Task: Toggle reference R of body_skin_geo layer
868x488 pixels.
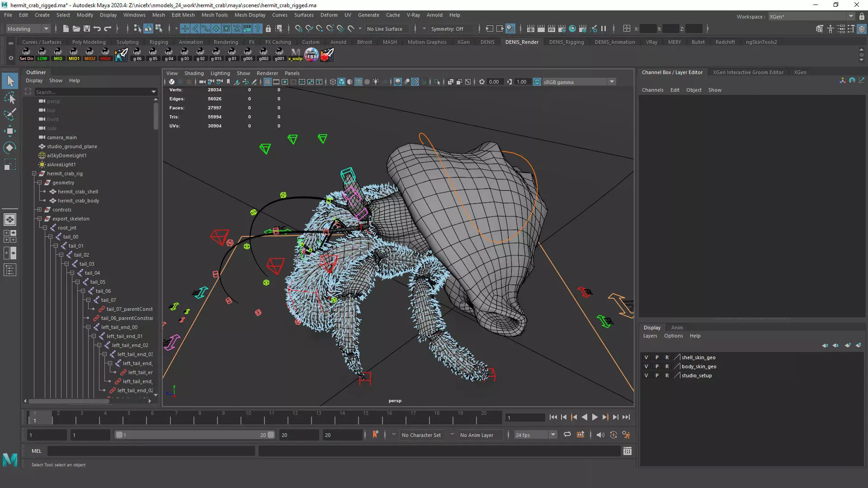Action: 667,366
